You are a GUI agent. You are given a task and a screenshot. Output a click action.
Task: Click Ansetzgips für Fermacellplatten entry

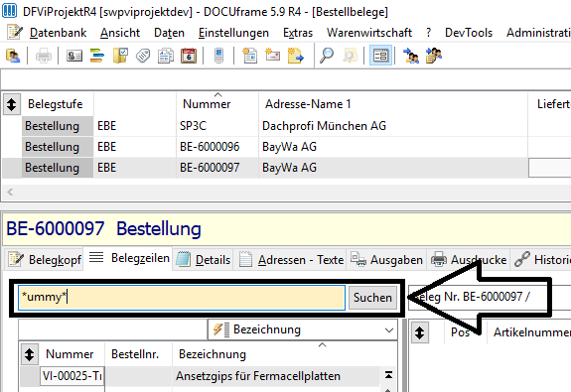coord(258,376)
